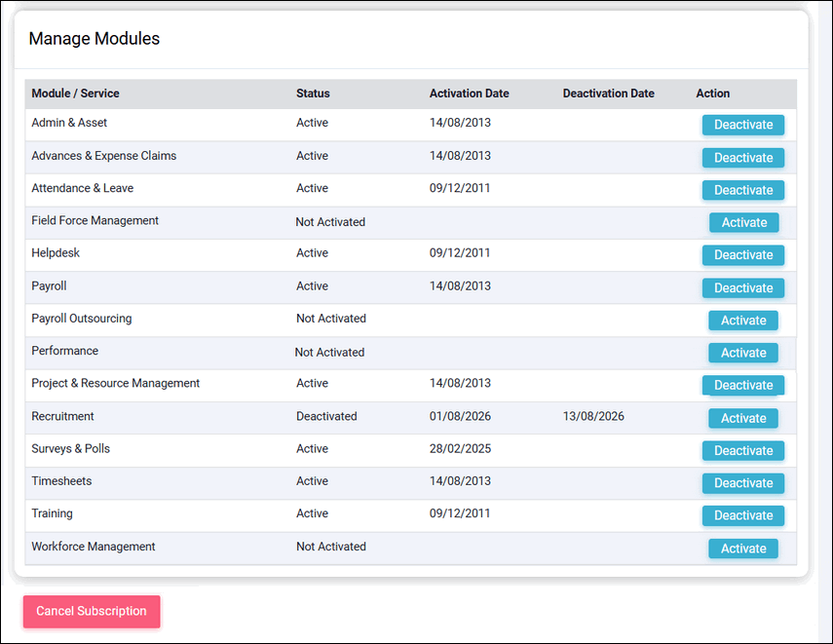Deactivate Advances & Expense Claims module
Screen dimensions: 833x644
(x=742, y=158)
